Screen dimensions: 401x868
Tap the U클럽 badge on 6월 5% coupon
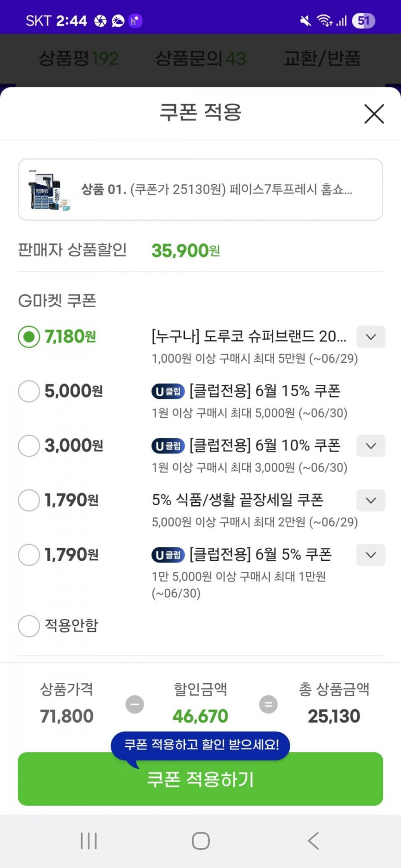pos(168,555)
